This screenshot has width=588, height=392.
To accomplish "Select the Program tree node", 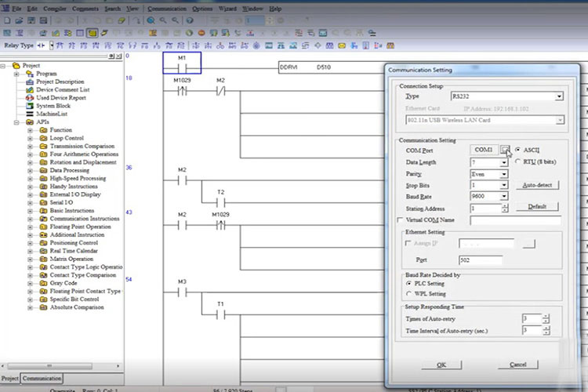I will [46, 74].
